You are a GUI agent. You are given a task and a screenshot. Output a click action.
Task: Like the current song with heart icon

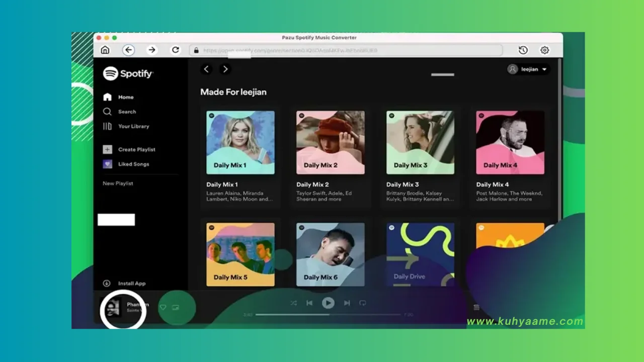[x=163, y=307]
